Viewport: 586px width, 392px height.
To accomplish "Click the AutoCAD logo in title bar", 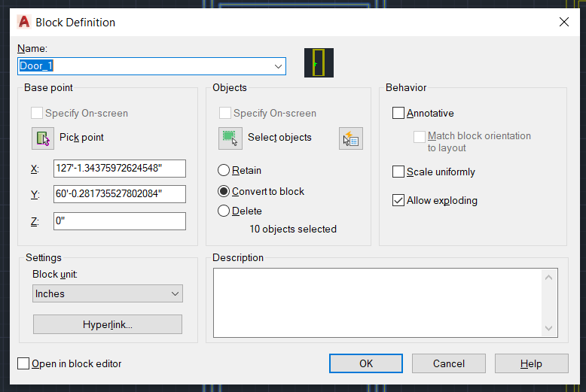I will pyautogui.click(x=24, y=22).
